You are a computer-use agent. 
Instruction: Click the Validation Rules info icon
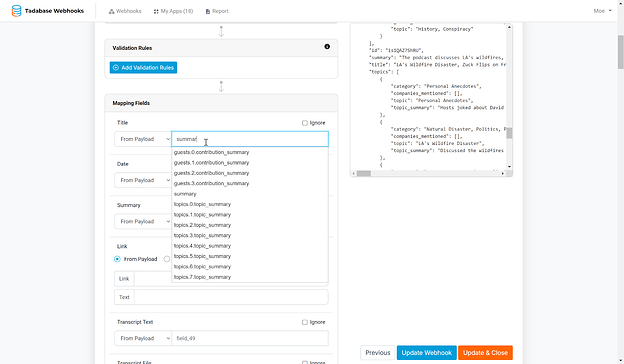327,47
